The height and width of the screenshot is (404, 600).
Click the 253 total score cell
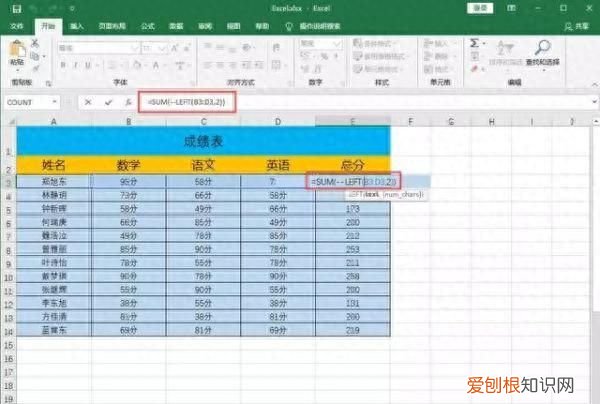pyautogui.click(x=353, y=249)
